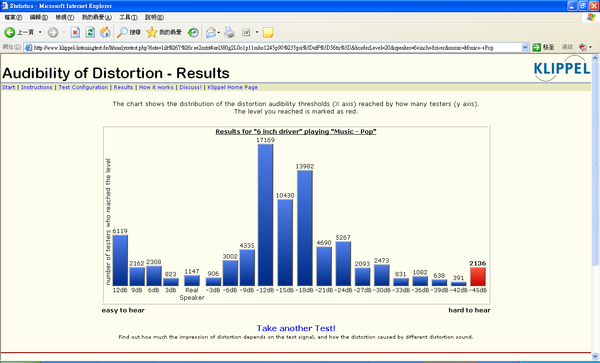Open the Tools menu in menu bar
Image resolution: width=600 pixels, height=363 pixels.
tap(128, 18)
